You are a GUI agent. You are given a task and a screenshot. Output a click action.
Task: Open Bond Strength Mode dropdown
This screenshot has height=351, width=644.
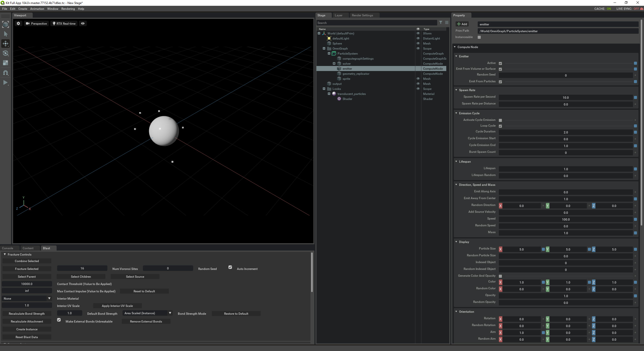148,313
